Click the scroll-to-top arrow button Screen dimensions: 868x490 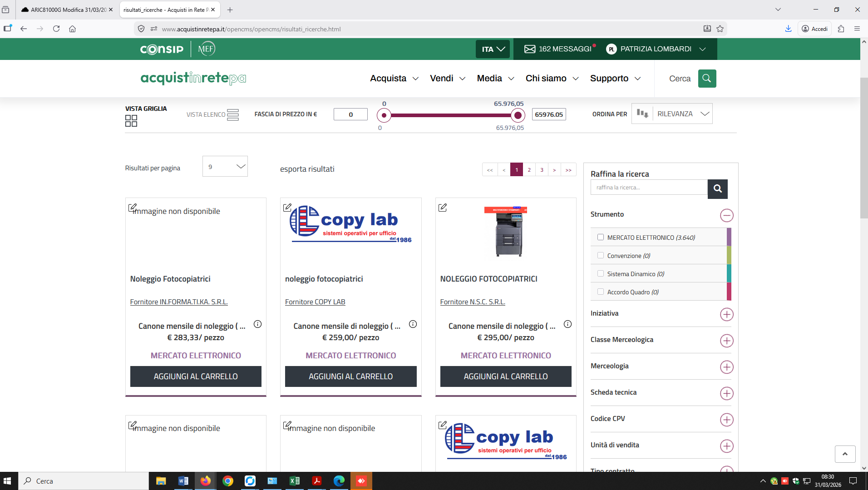[845, 454]
